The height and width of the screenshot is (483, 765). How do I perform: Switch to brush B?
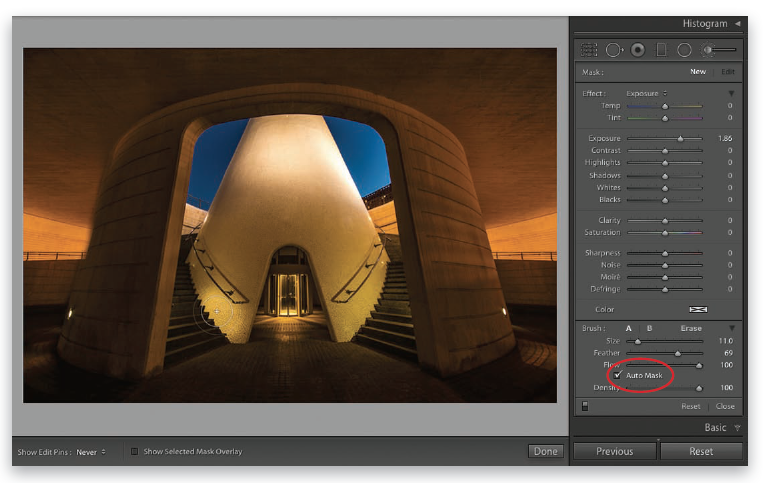(649, 328)
